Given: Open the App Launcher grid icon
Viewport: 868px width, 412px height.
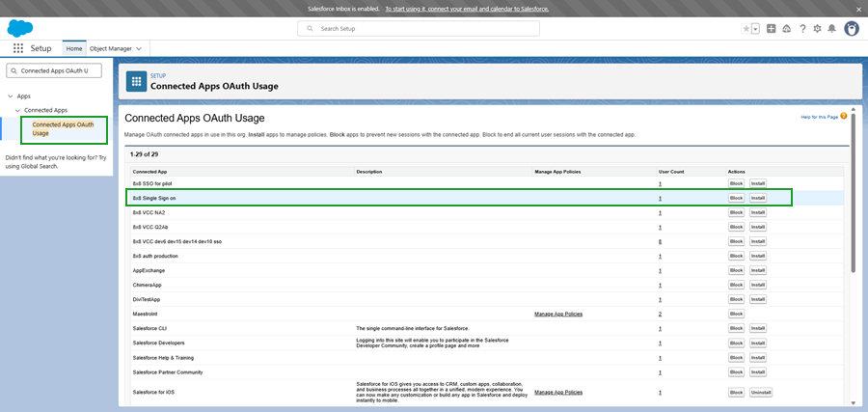Looking at the screenshot, I should 18,48.
